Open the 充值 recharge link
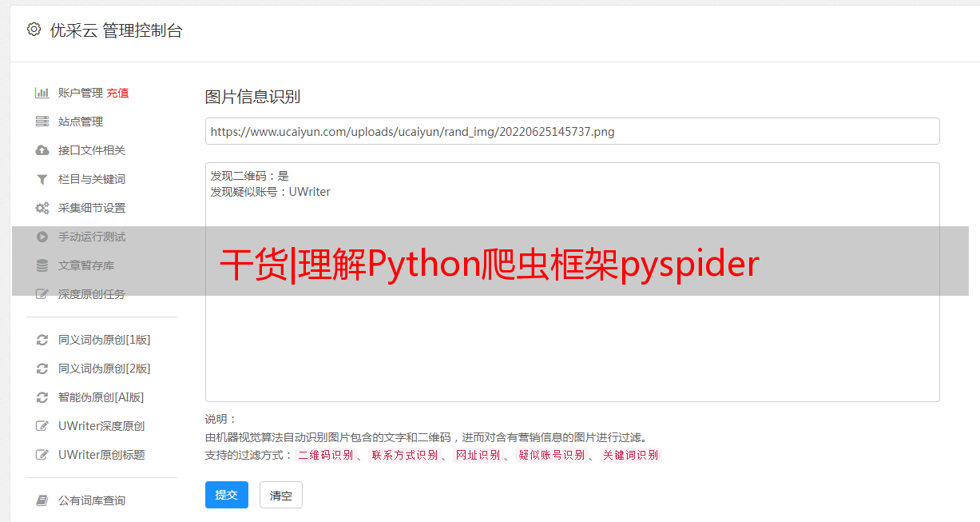The image size is (980, 522). [x=117, y=93]
